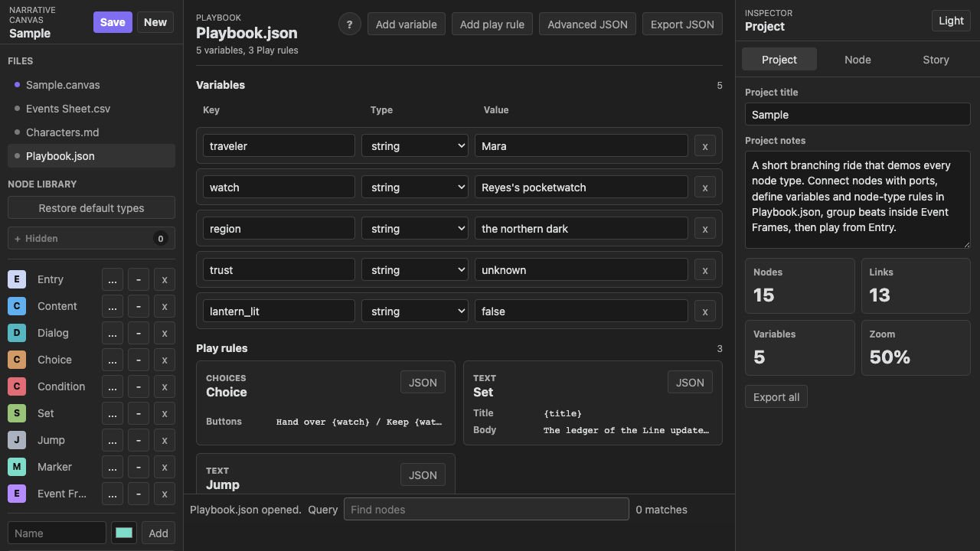Click the Event Frame node type icon

(x=17, y=494)
